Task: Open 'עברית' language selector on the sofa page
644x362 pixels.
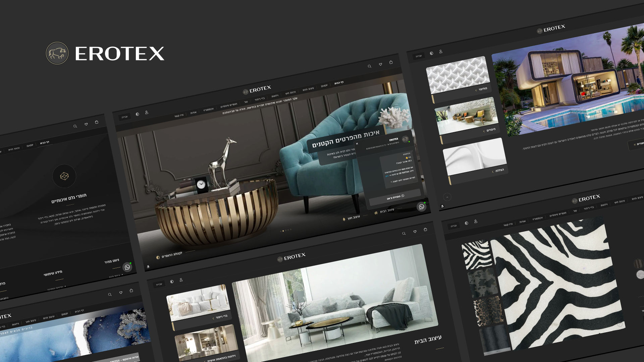Action: [159, 285]
